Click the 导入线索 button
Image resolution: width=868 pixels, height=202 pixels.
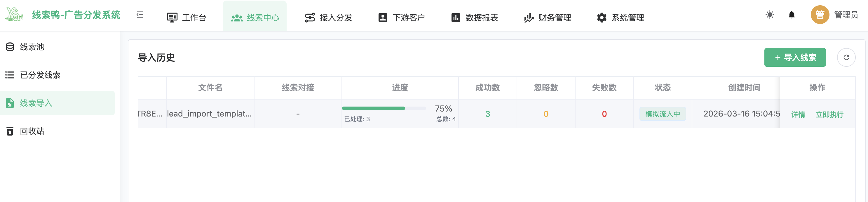point(794,57)
